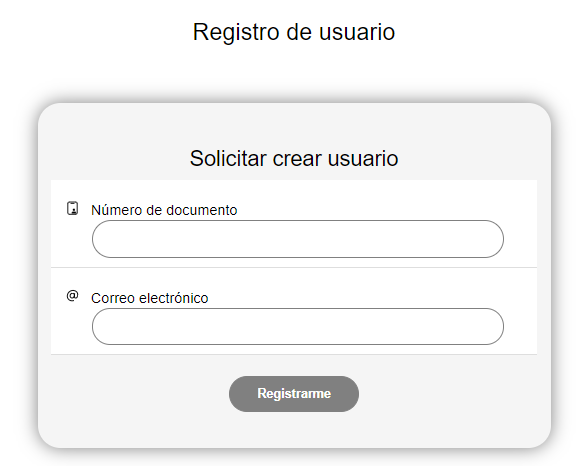Select the email address text box
578x466 pixels.
click(298, 327)
